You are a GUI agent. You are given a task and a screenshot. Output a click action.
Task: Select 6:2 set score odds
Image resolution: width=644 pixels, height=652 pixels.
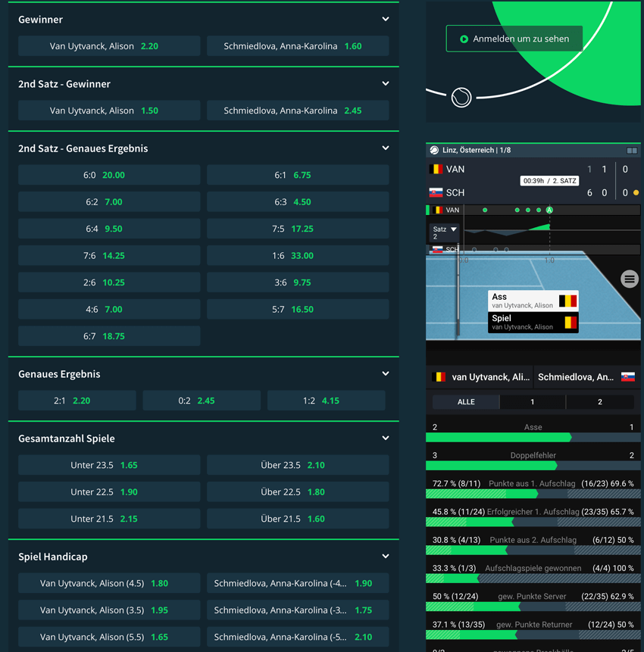point(109,202)
